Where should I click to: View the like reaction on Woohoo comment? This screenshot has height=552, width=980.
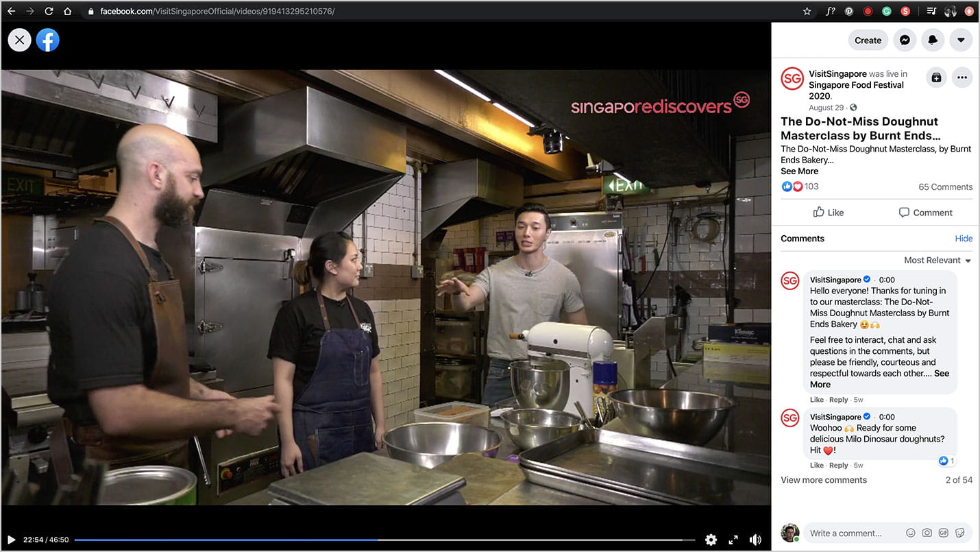(947, 461)
